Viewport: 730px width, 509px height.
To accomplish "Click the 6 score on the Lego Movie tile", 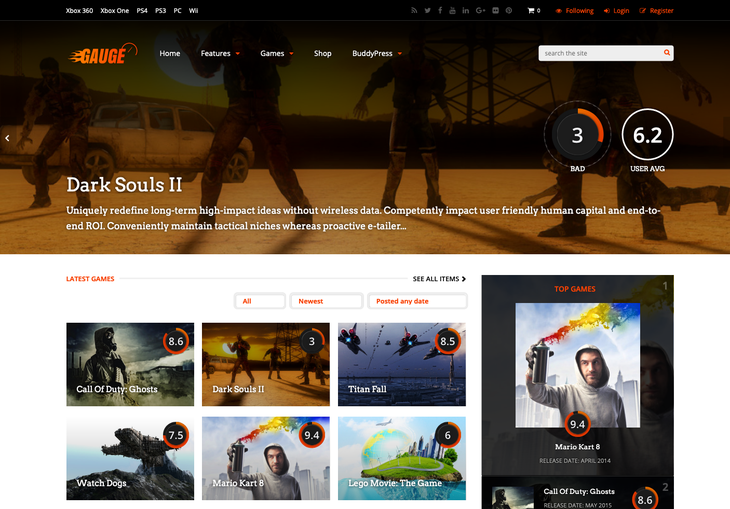I will pyautogui.click(x=447, y=435).
